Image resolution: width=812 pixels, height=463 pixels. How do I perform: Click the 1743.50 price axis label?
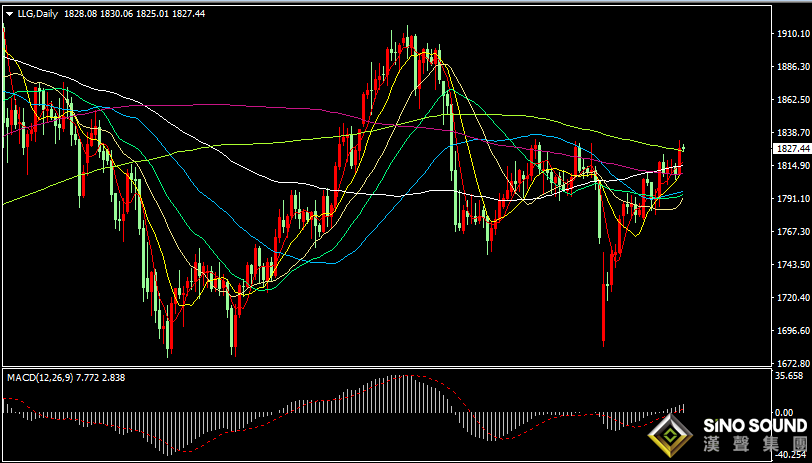[x=793, y=265]
